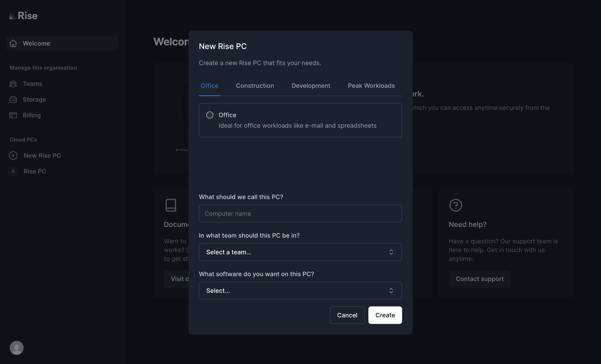The height and width of the screenshot is (364, 601).
Task: Click the Welcome home icon
Action: click(x=13, y=43)
